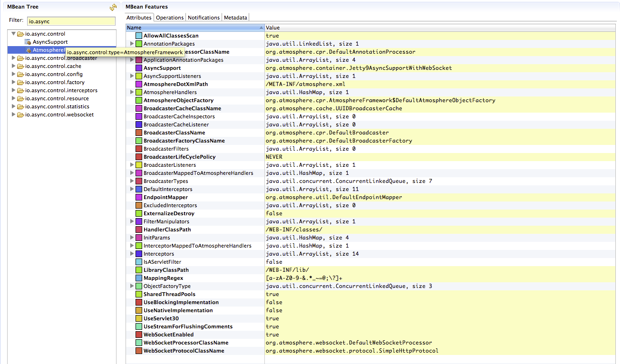Screen dimensions: 622x364
Task: Click the refresh icon in MBean Tree header
Action: point(113,7)
